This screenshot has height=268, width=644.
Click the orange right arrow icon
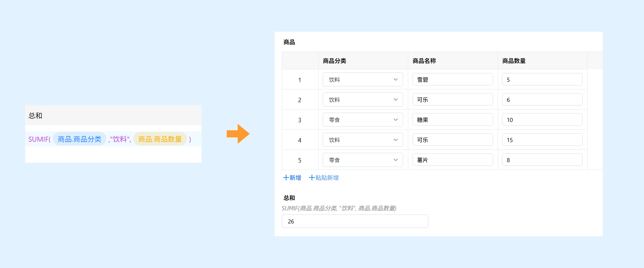tap(238, 134)
